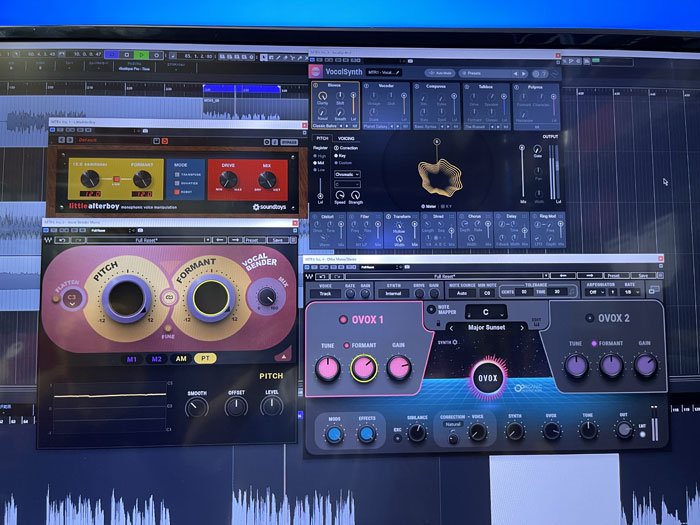Select the AM tab in Vocal Bender
The width and height of the screenshot is (700, 525).
point(181,358)
